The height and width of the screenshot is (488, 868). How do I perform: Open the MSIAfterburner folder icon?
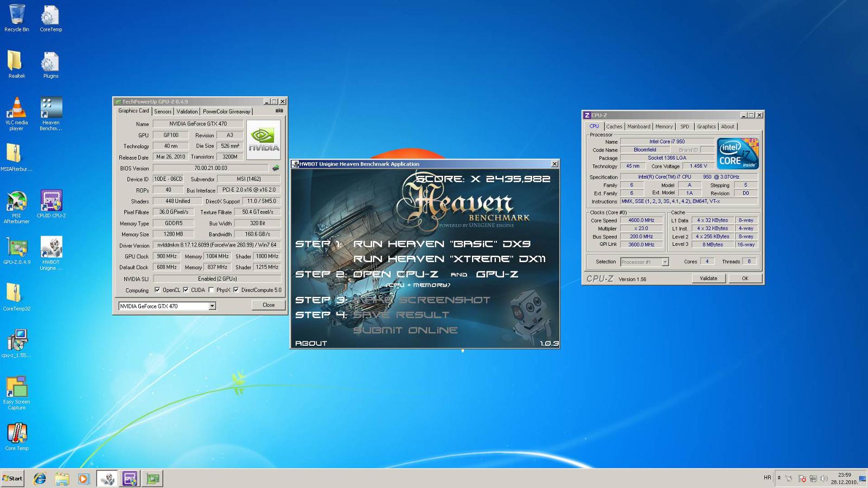pyautogui.click(x=16, y=157)
